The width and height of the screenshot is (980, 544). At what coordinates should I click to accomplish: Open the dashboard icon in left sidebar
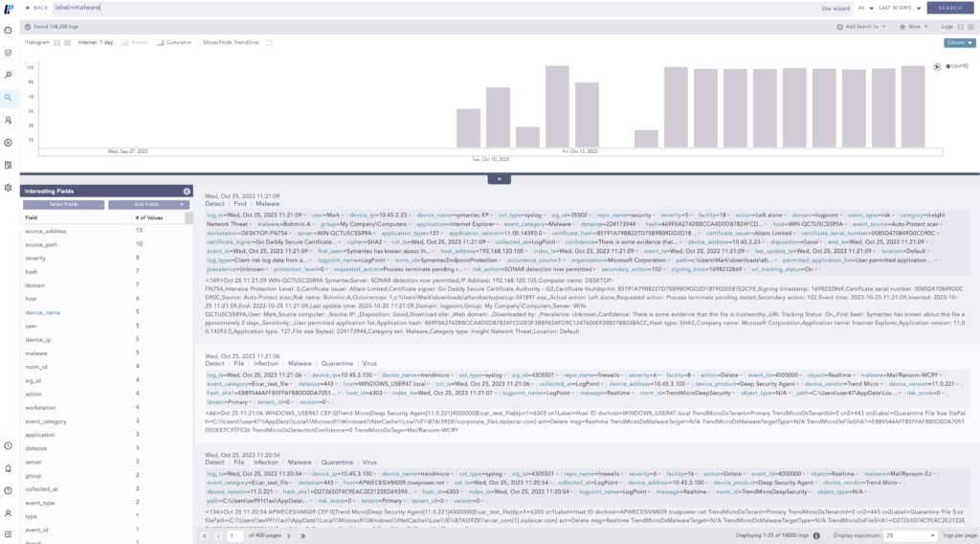tap(9, 30)
